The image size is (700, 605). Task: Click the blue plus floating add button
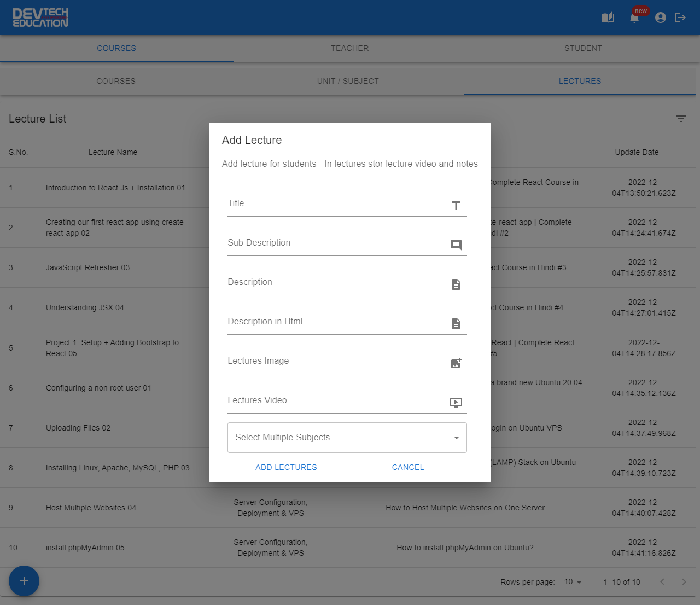[x=24, y=581]
